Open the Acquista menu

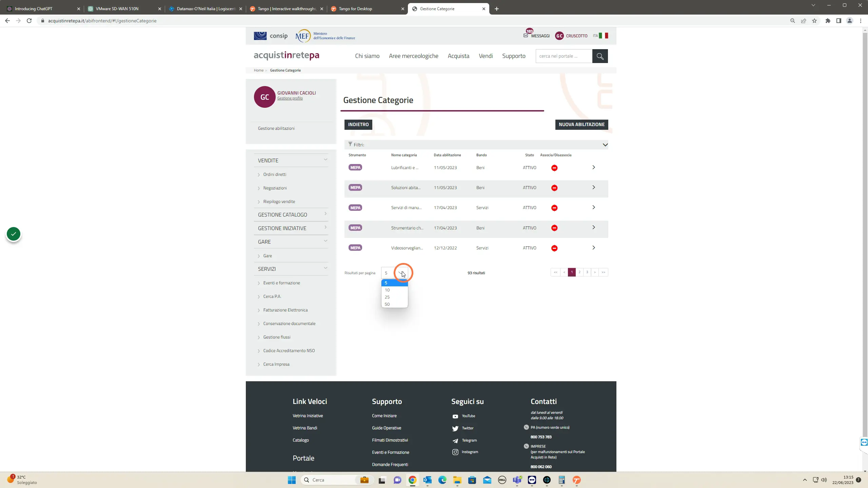pyautogui.click(x=458, y=56)
